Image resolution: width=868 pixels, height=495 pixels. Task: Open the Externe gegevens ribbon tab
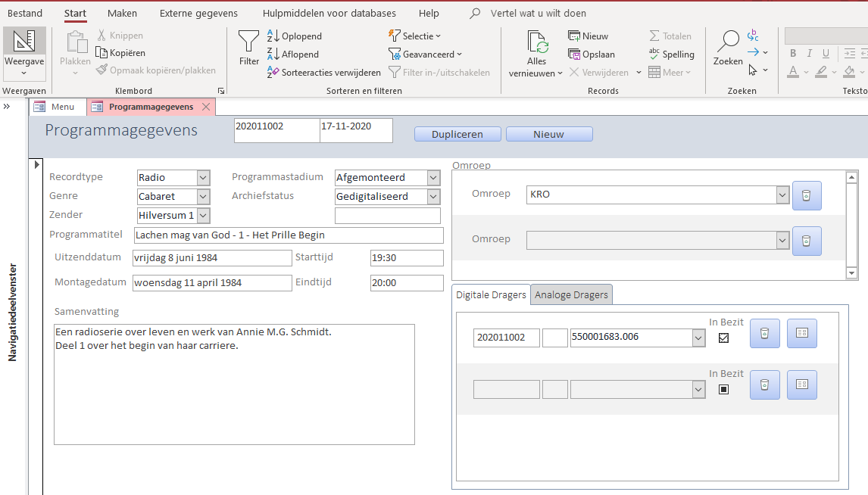(x=198, y=14)
